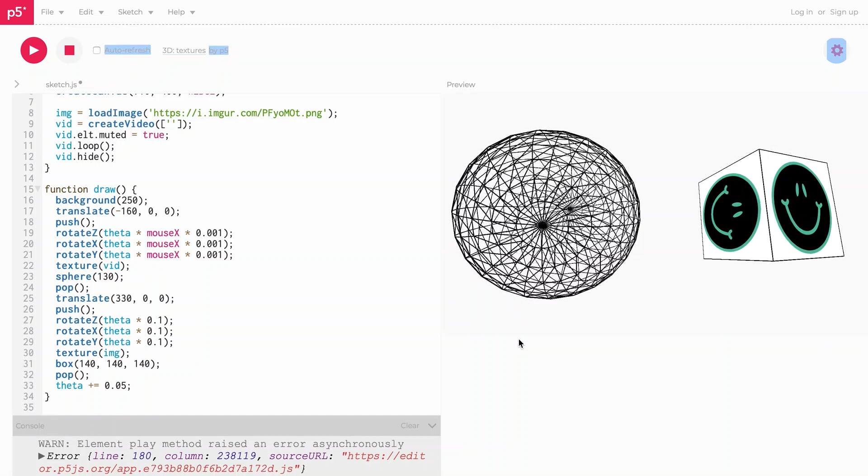The width and height of the screenshot is (868, 476).
Task: Click the loadImage imgur URL string
Action: point(238,113)
